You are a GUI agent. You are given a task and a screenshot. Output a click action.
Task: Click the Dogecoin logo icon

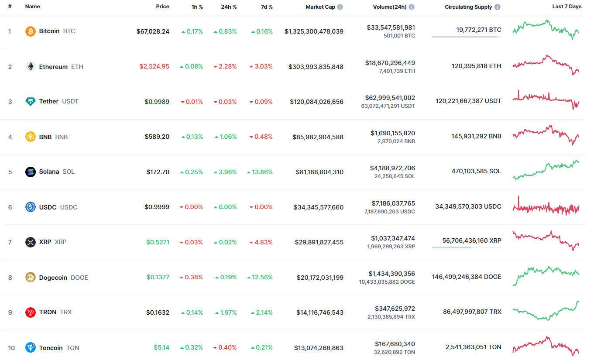click(x=31, y=278)
